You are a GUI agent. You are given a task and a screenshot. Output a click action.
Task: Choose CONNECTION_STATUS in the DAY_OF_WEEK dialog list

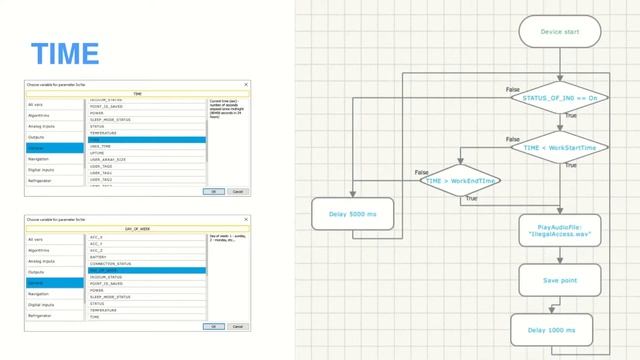pyautogui.click(x=147, y=264)
